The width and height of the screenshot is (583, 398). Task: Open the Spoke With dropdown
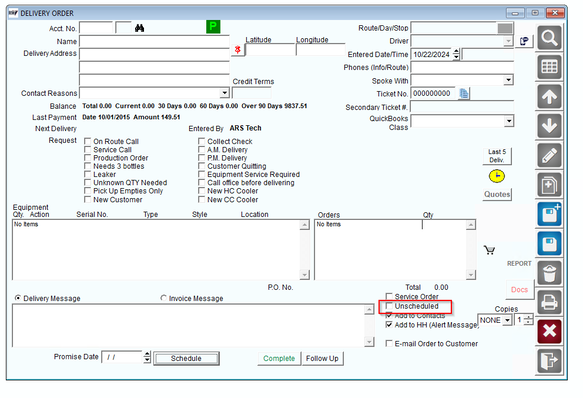coord(508,80)
